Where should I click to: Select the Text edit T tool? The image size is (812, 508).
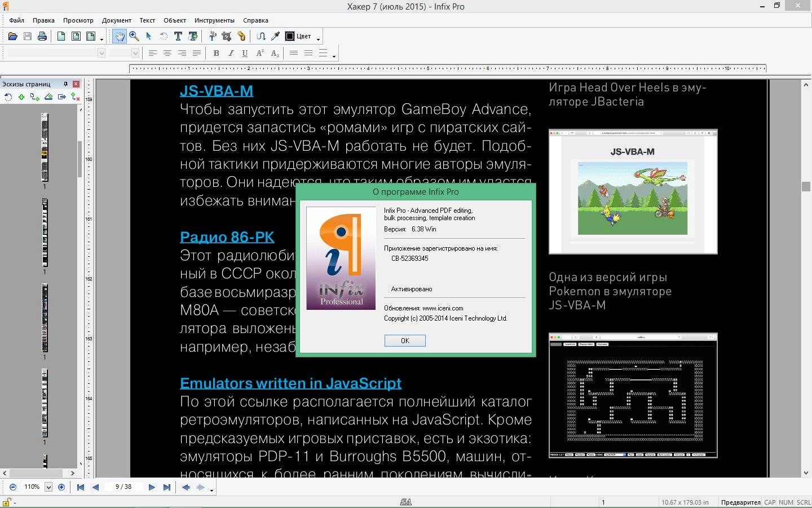click(x=178, y=36)
